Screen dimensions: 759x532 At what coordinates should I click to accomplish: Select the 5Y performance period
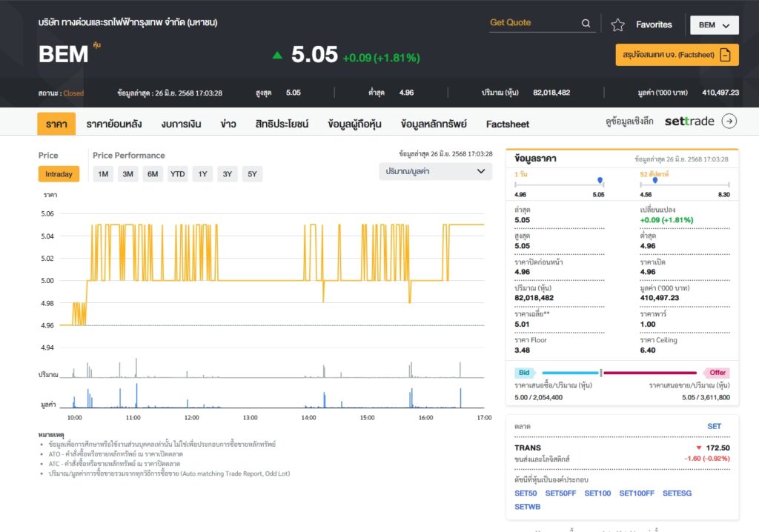[252, 174]
